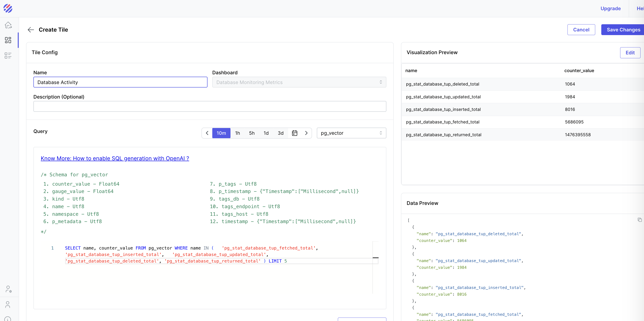Open the pg_vector stream dropdown
The image size is (644, 321).
click(x=351, y=133)
